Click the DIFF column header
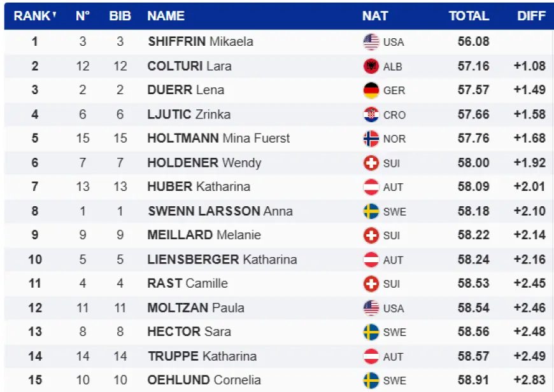The image size is (554, 392). tap(531, 16)
